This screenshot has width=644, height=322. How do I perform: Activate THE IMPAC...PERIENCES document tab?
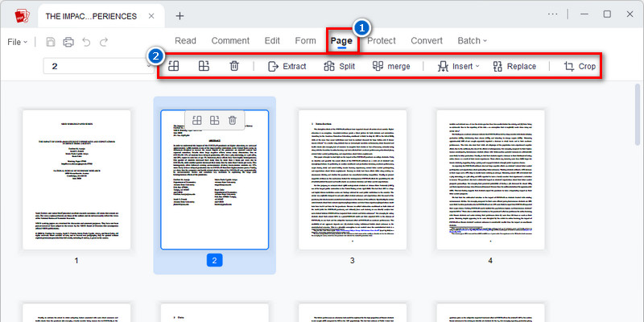tap(91, 16)
